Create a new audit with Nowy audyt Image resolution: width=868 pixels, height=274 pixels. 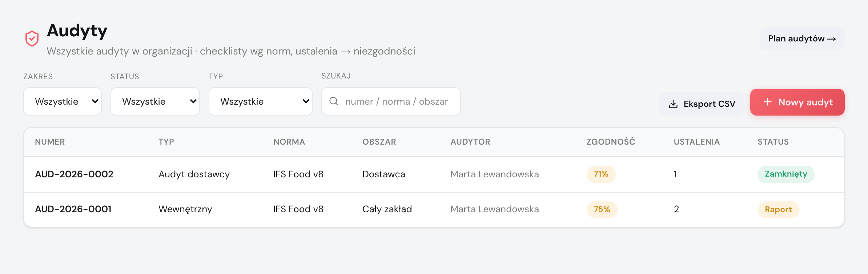(x=797, y=102)
